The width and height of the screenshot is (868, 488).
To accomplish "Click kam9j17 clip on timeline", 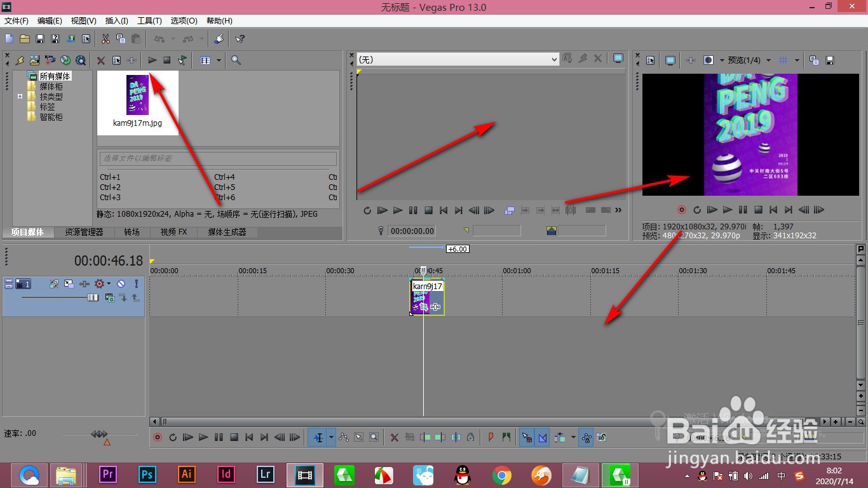I will click(x=427, y=297).
